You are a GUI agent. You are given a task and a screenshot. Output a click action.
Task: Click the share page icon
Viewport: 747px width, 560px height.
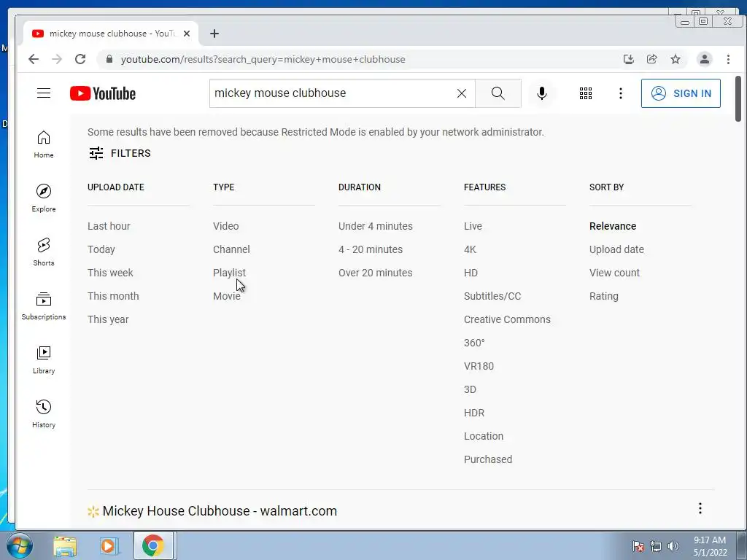(651, 59)
